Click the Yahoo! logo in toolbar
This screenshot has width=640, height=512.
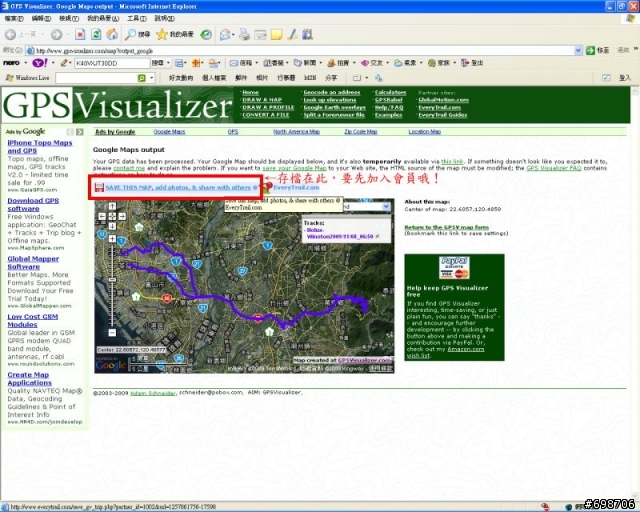coord(40,63)
